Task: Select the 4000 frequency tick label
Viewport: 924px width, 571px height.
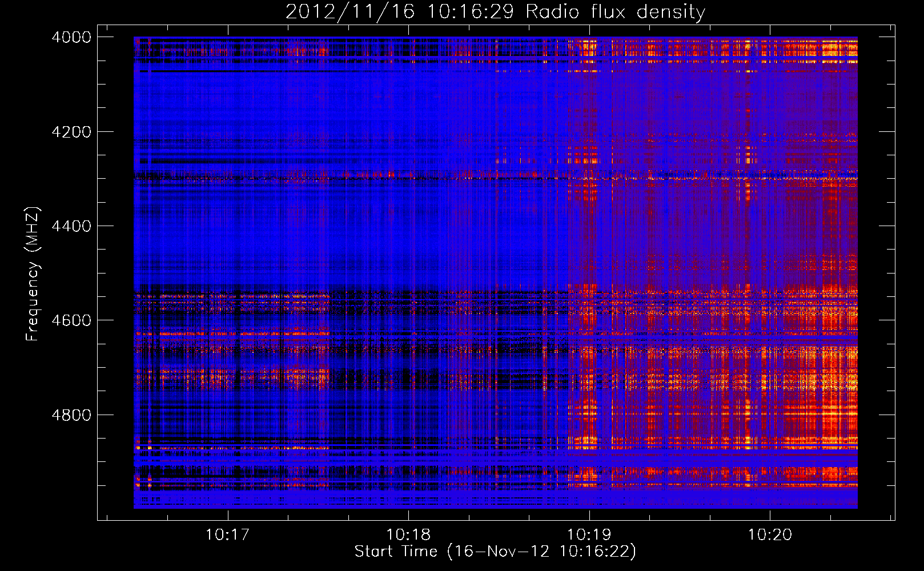Action: pos(71,37)
